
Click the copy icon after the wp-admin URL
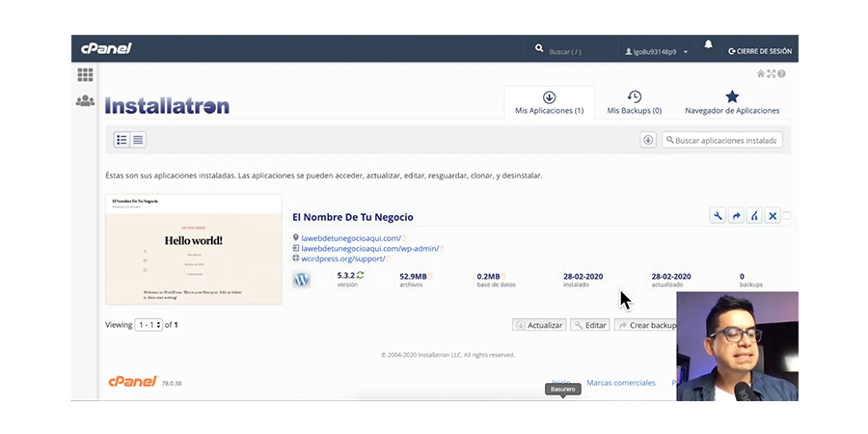[442, 249]
